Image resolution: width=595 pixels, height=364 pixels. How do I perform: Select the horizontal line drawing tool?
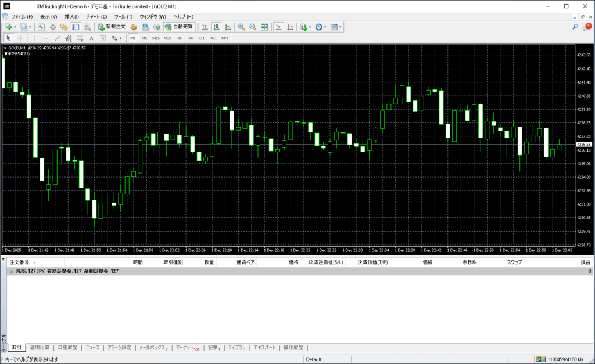[46, 38]
